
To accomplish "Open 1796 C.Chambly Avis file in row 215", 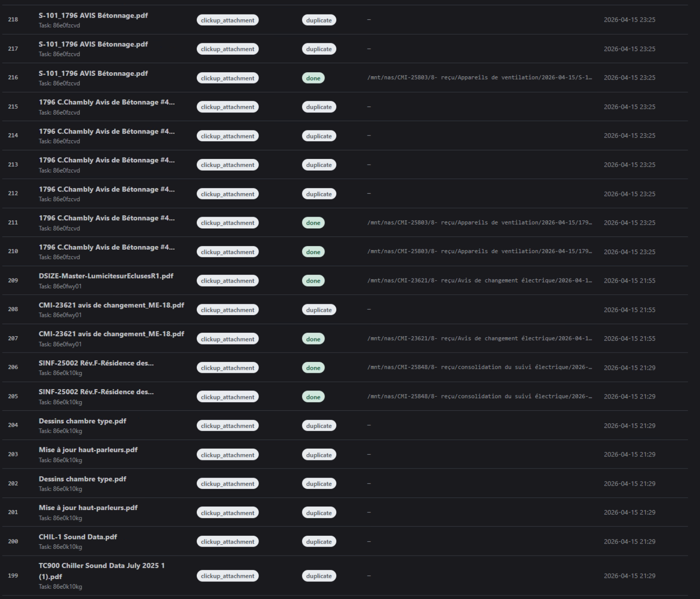I will tap(106, 102).
